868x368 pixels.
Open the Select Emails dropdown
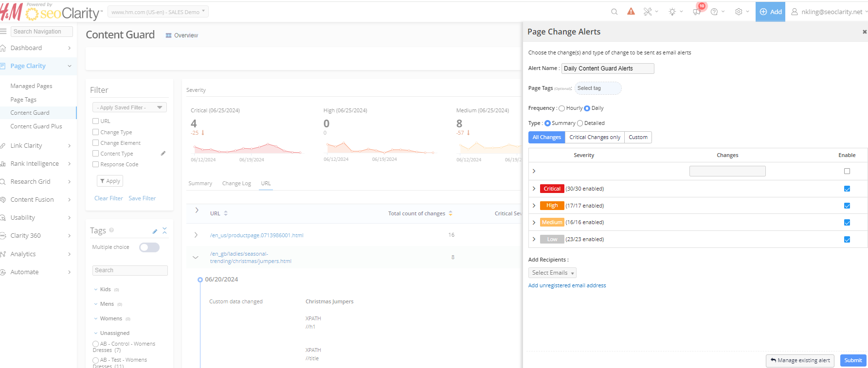(552, 273)
